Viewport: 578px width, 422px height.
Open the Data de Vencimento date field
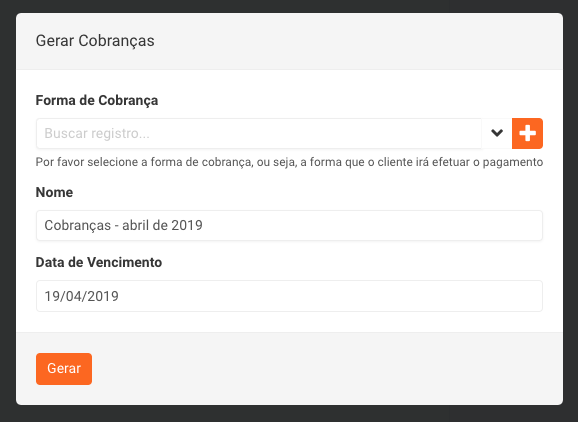click(289, 296)
